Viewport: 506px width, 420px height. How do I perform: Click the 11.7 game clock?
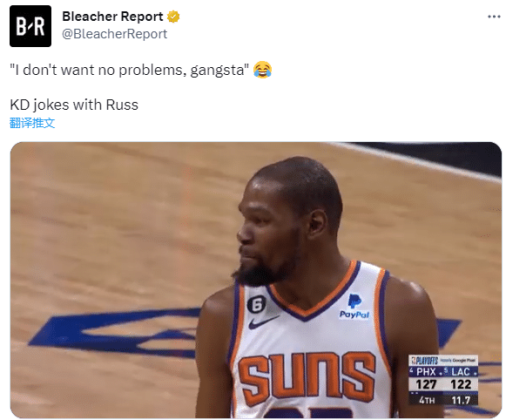pos(461,400)
